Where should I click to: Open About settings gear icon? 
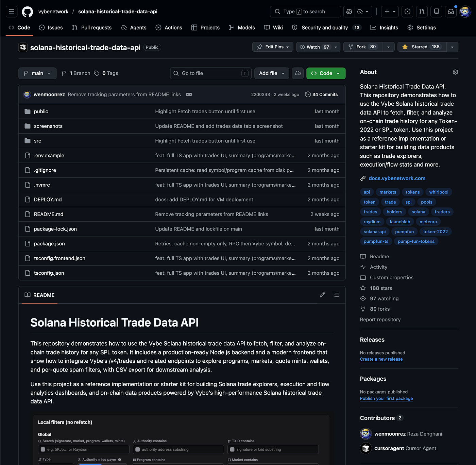click(455, 72)
